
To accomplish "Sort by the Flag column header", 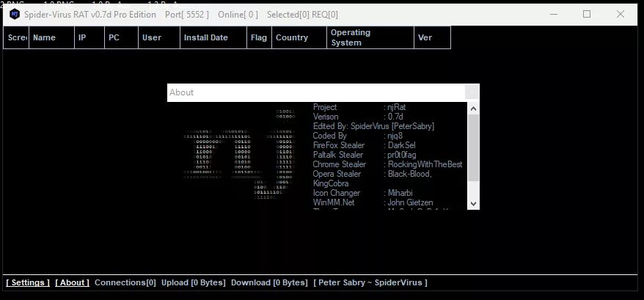I will (x=259, y=37).
